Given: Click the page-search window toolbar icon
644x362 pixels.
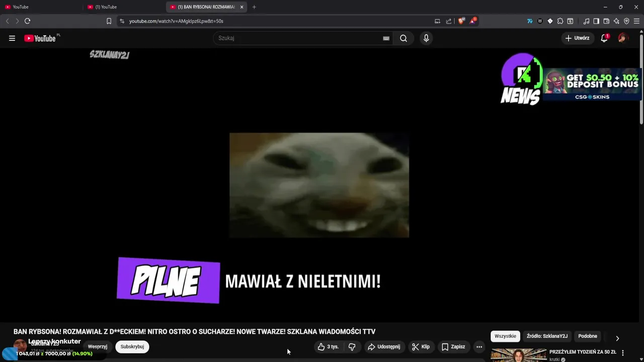Looking at the screenshot, I should 570,21.
